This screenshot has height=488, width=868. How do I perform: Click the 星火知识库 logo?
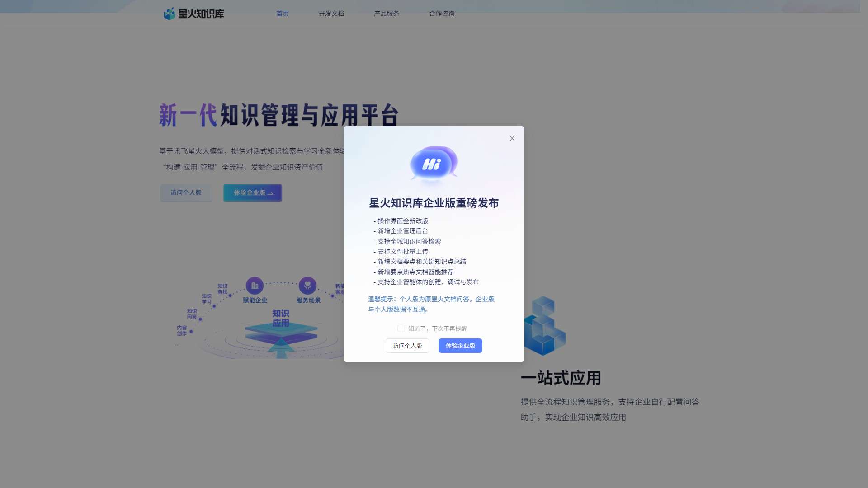pyautogui.click(x=193, y=14)
